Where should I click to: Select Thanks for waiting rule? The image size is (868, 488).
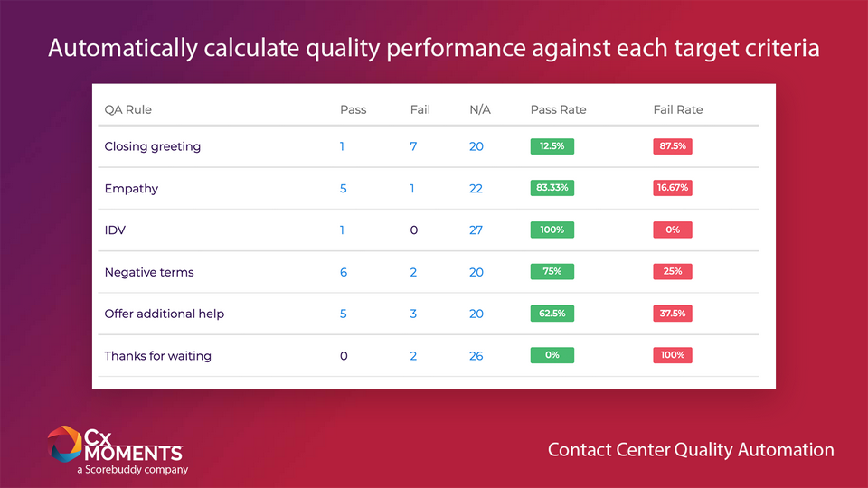157,356
